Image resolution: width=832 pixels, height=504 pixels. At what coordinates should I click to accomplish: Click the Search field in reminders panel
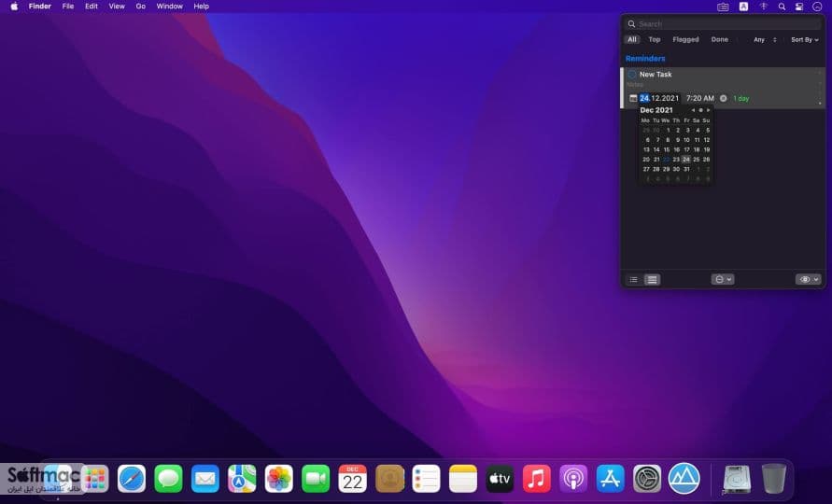click(x=723, y=24)
